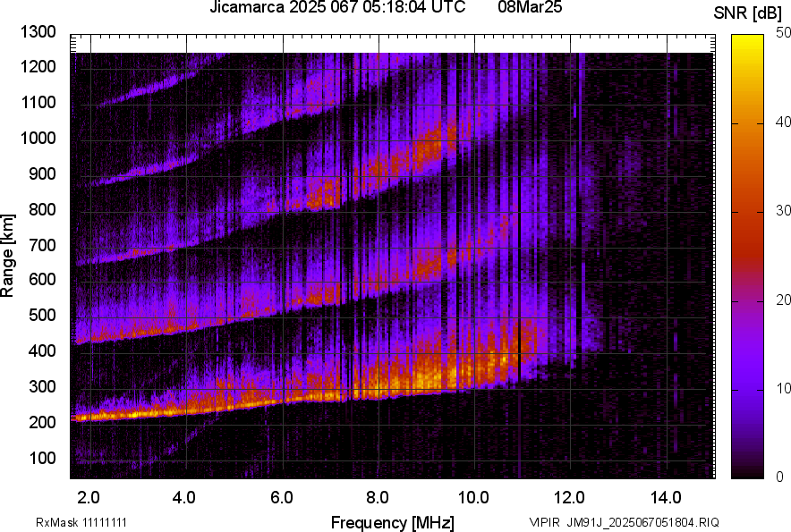
Task: Click the frequency tick label "2.0"
Action: tap(89, 498)
